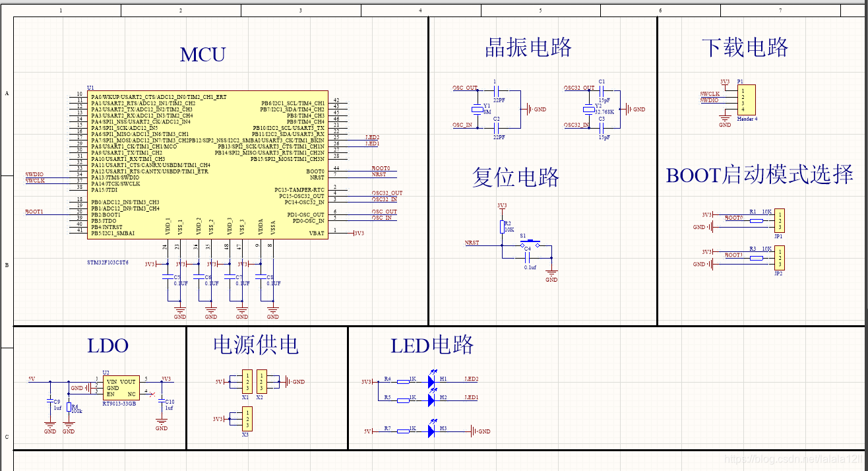Click the 下载电路 section title
The width and height of the screenshot is (868, 471).
click(x=745, y=47)
